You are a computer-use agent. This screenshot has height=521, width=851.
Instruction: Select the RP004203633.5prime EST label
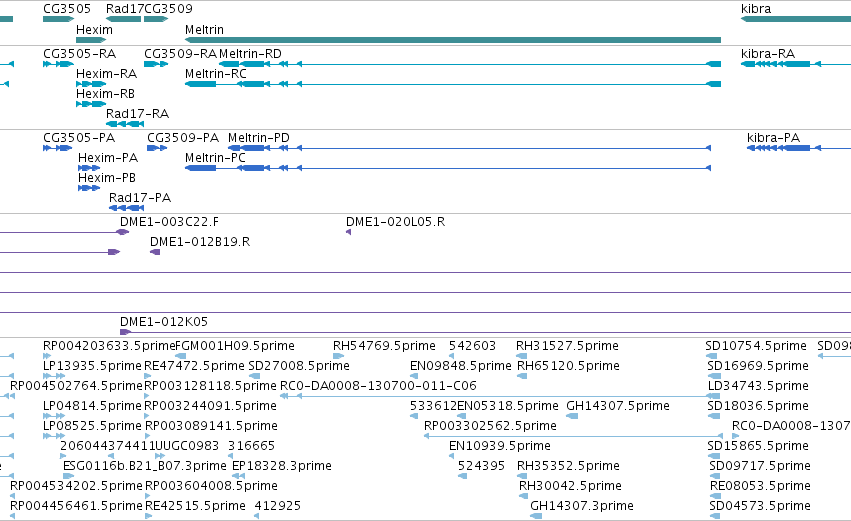coord(109,346)
